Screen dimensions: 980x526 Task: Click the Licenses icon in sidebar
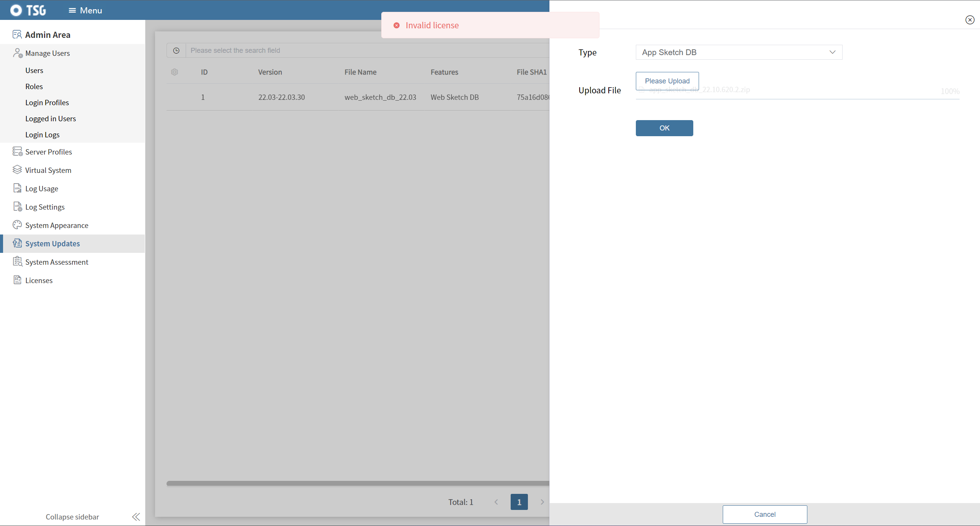pos(17,280)
